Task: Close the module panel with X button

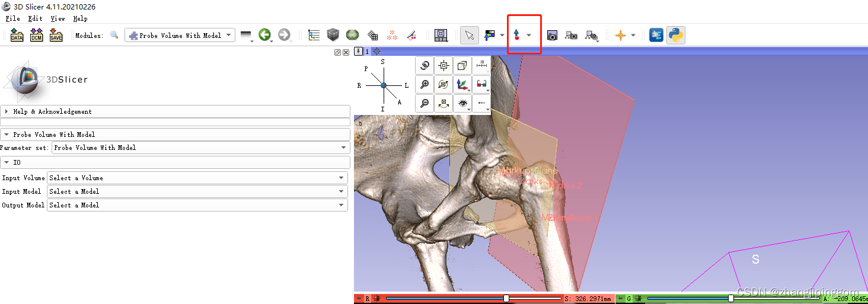Action: pyautogui.click(x=346, y=52)
